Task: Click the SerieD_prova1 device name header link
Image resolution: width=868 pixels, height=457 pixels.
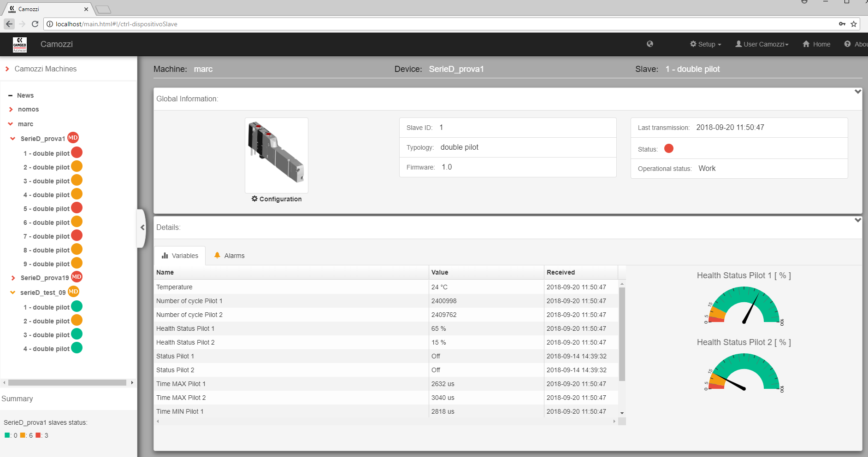Action: pyautogui.click(x=456, y=69)
